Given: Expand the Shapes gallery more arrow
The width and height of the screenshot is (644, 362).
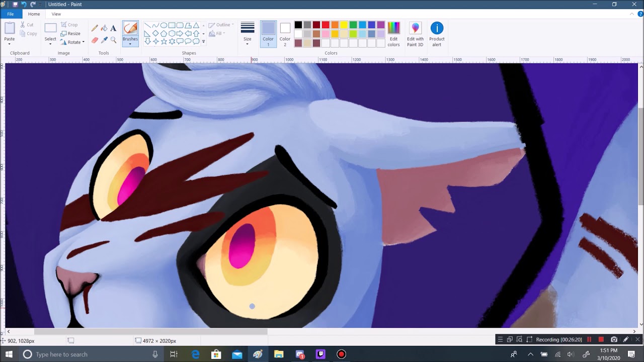Looking at the screenshot, I should (203, 42).
